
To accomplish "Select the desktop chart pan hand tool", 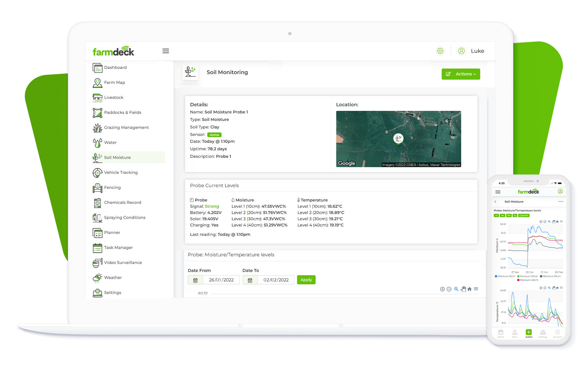I will click(x=463, y=289).
